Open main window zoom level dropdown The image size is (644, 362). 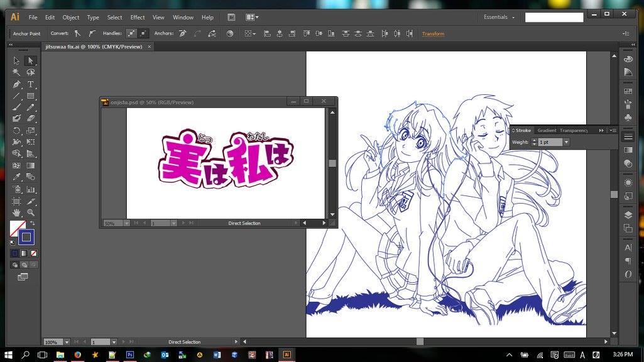point(67,342)
